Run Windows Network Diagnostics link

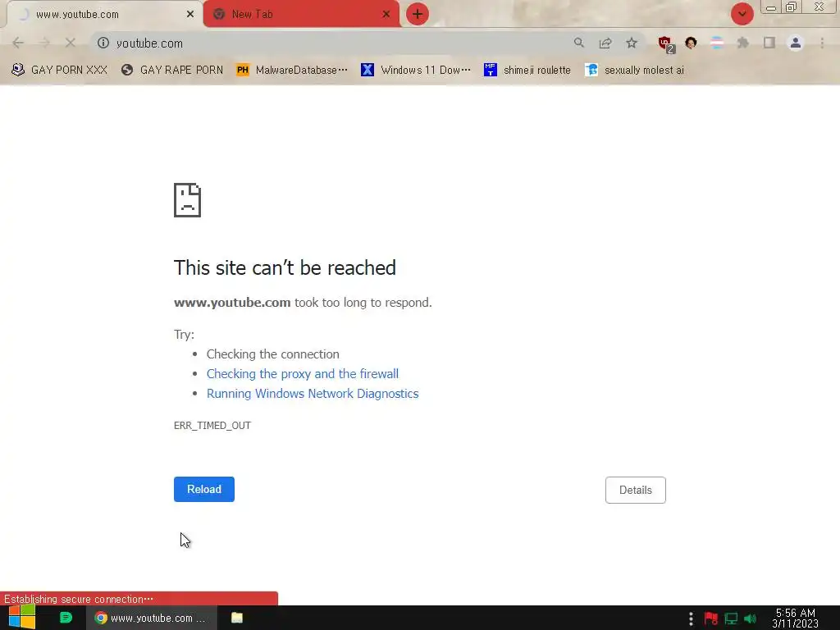point(313,394)
